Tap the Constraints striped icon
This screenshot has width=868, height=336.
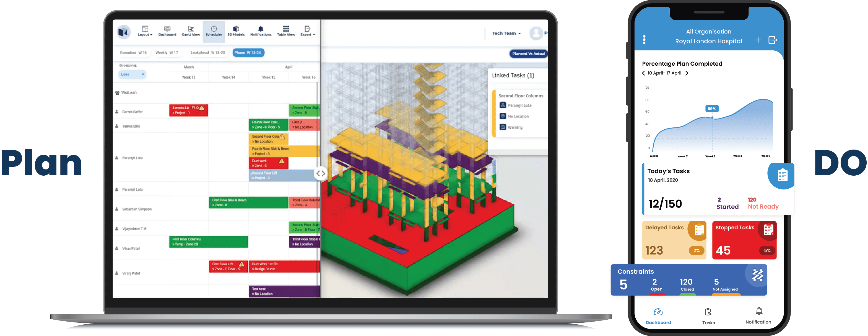(757, 275)
